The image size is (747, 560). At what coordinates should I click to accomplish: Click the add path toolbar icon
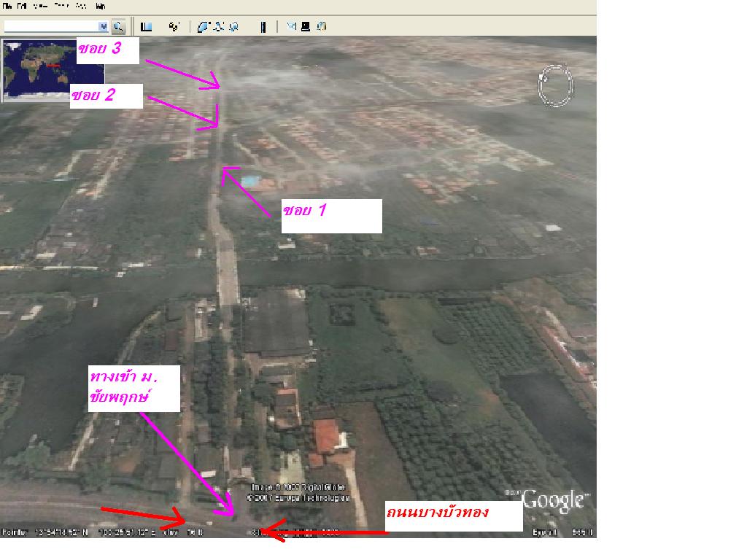(219, 27)
